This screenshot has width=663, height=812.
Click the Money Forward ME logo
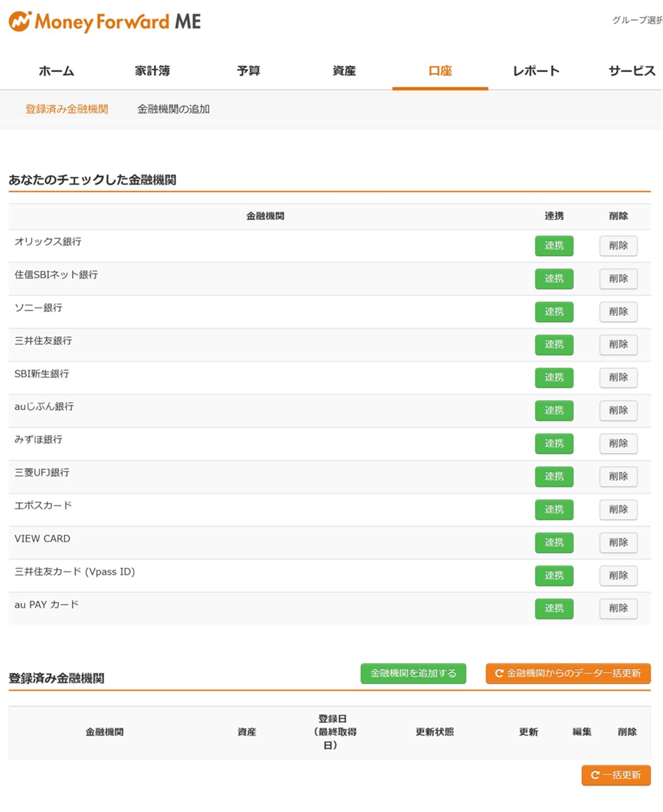pyautogui.click(x=105, y=22)
